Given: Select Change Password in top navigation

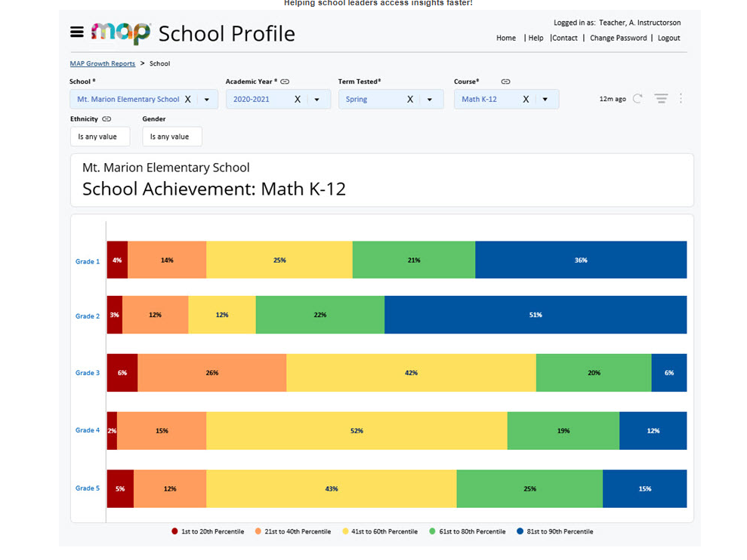Looking at the screenshot, I should coord(618,38).
